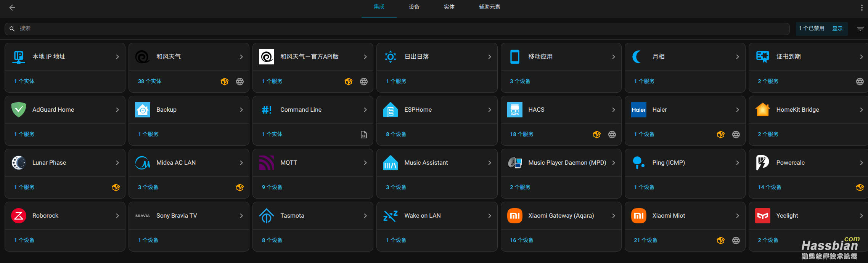Click the back arrow icon
The height and width of the screenshot is (263, 868).
click(12, 8)
